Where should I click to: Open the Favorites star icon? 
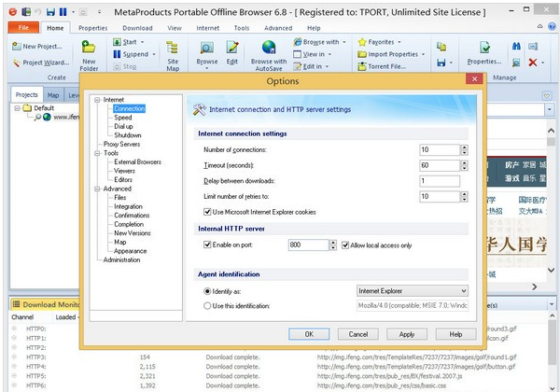362,42
